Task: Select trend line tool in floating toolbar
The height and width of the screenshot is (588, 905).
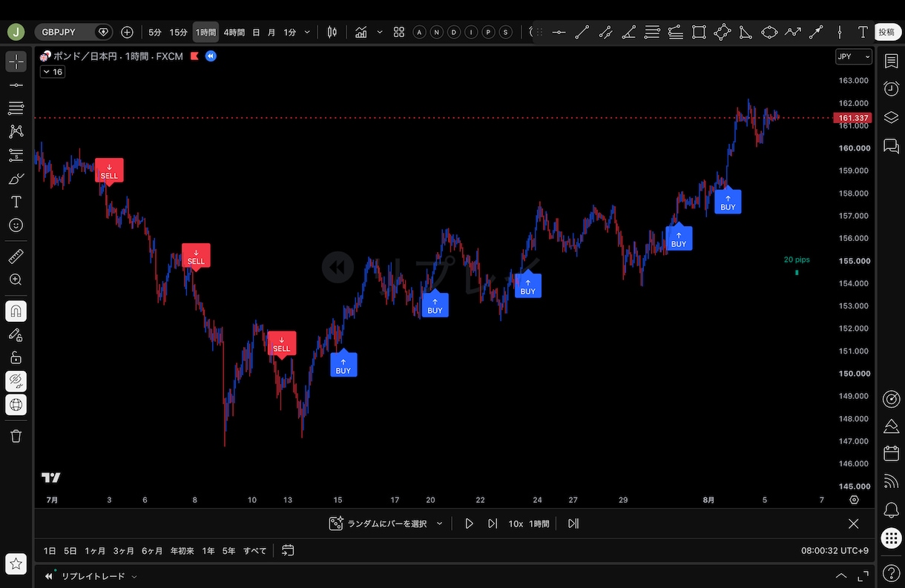Action: 582,32
